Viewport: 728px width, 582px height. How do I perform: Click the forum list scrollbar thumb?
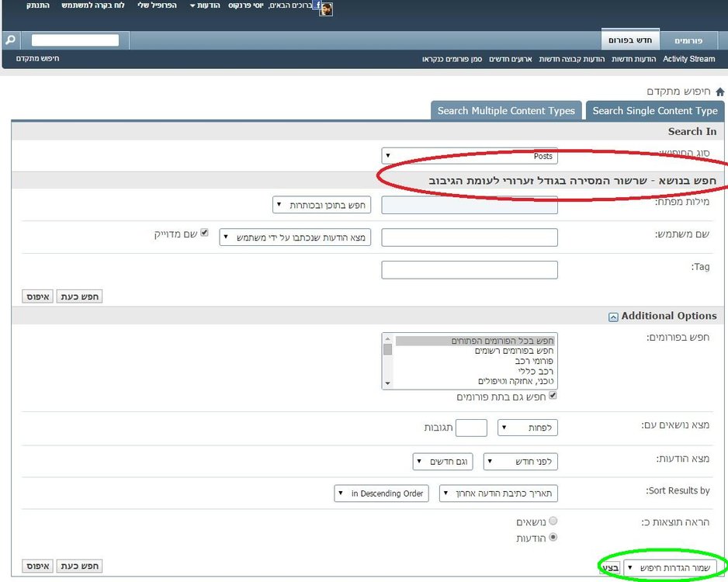[x=388, y=349]
